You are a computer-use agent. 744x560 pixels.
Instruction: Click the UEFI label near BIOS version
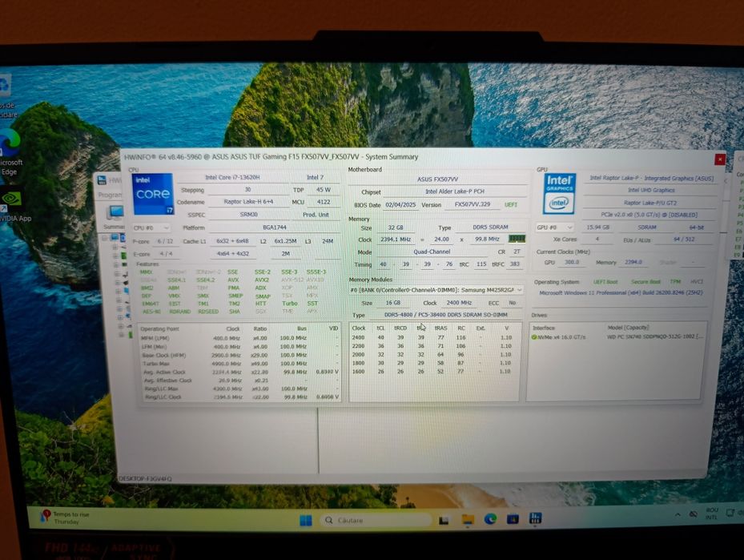[x=511, y=204]
